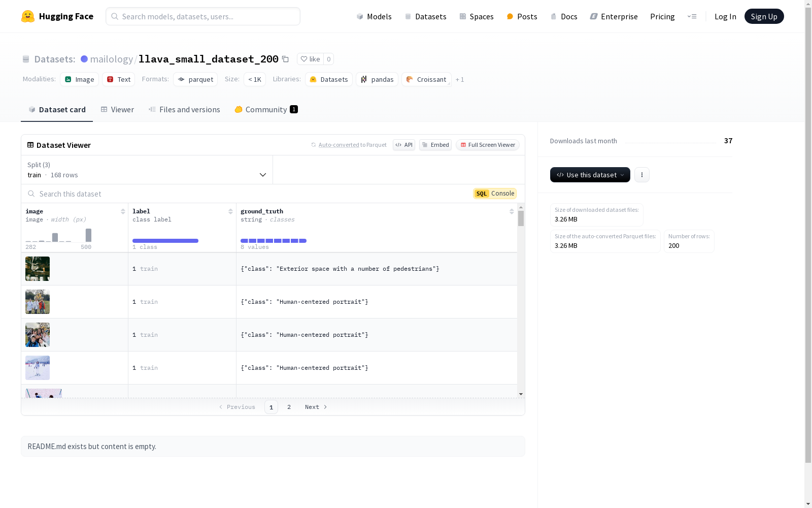Open the Models menu

coord(374,16)
